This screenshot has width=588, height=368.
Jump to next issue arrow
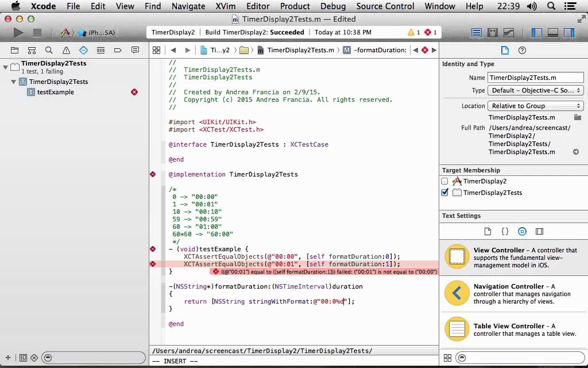434,50
